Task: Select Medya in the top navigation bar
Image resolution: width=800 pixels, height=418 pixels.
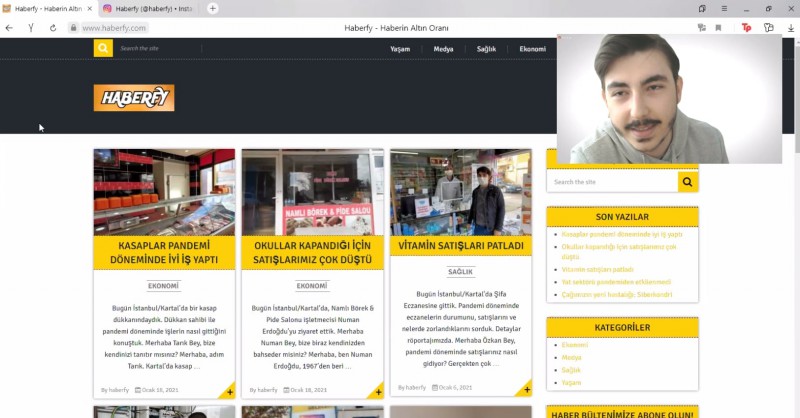Action: tap(443, 48)
